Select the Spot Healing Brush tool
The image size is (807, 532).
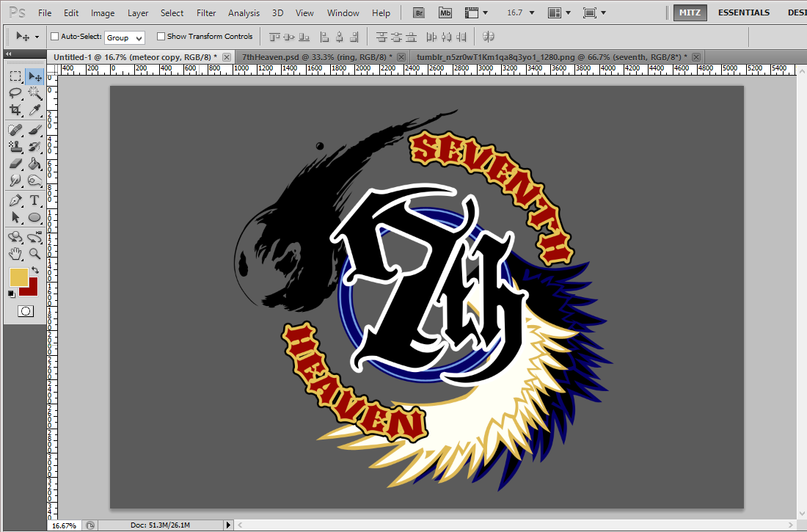tap(15, 130)
